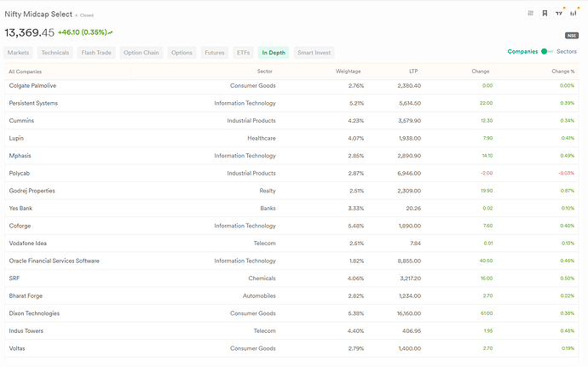Open the ETFs tab
The height and width of the screenshot is (367, 588).
[243, 53]
